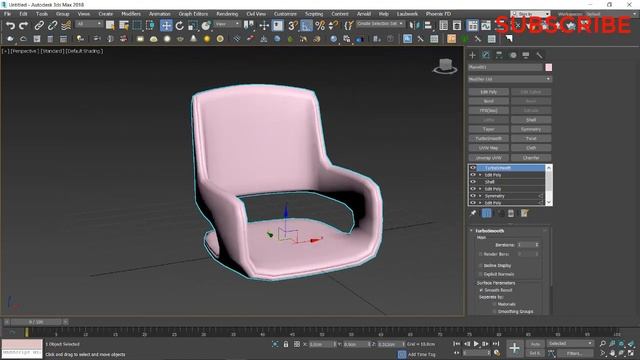Activate the Select and Move tool
The width and height of the screenshot is (640, 360).
tap(166, 26)
